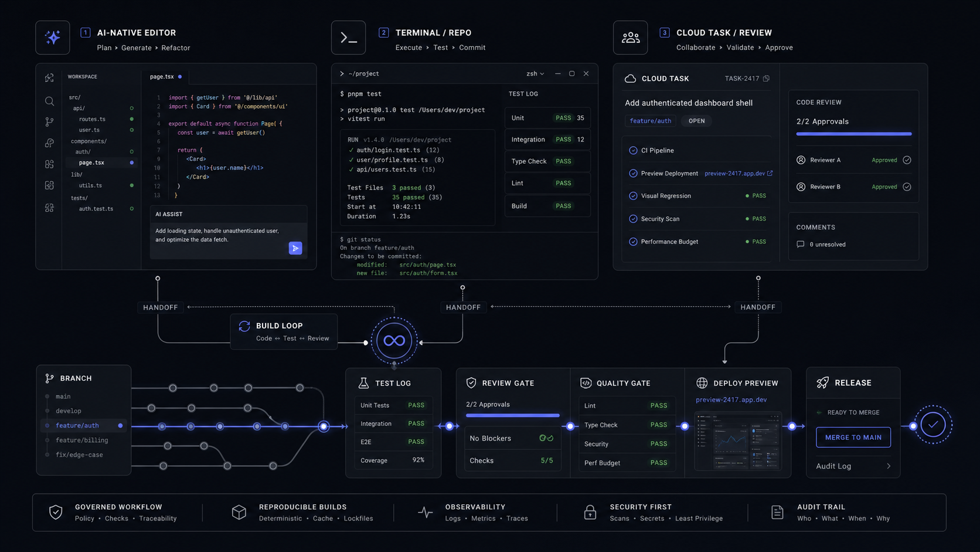
Task: Toggle the Security Scan check circle
Action: pos(633,219)
